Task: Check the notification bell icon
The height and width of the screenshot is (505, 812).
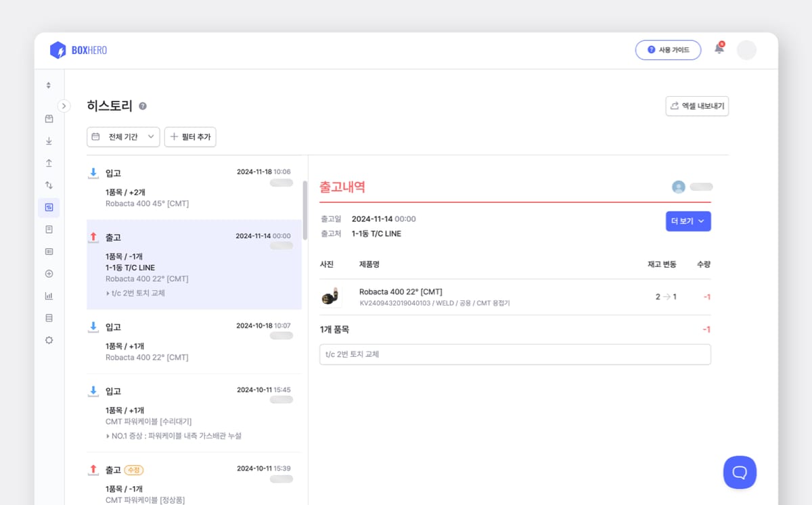Action: (x=719, y=49)
